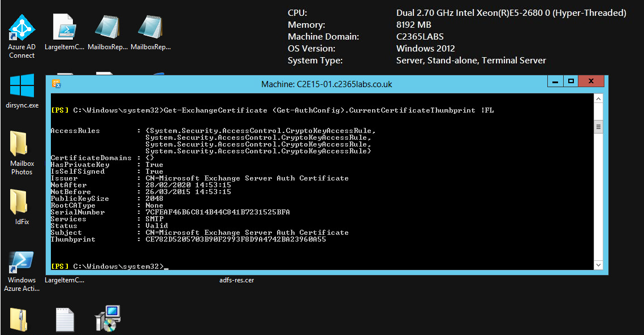Select the adfs-res.cer file label
The height and width of the screenshot is (335, 644).
point(236,280)
